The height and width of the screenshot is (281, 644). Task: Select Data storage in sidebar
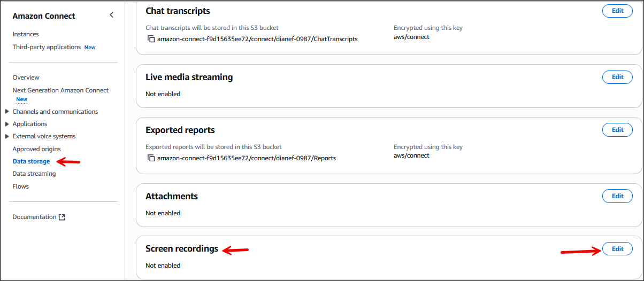point(31,161)
